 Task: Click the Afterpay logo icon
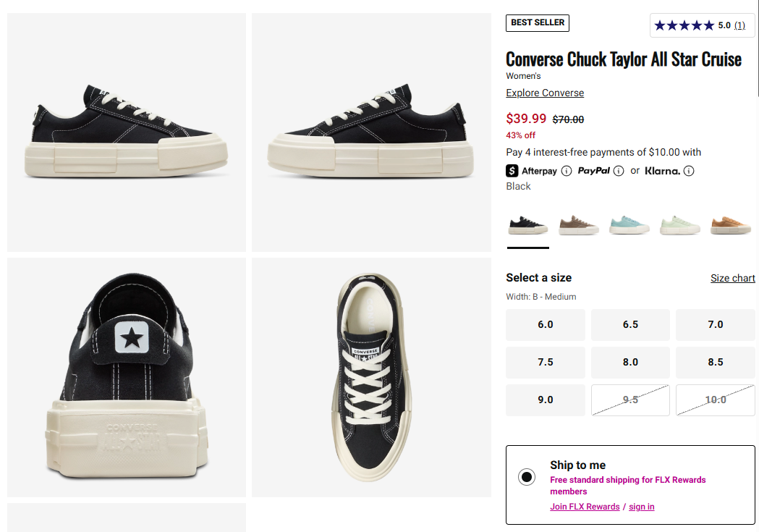click(512, 171)
